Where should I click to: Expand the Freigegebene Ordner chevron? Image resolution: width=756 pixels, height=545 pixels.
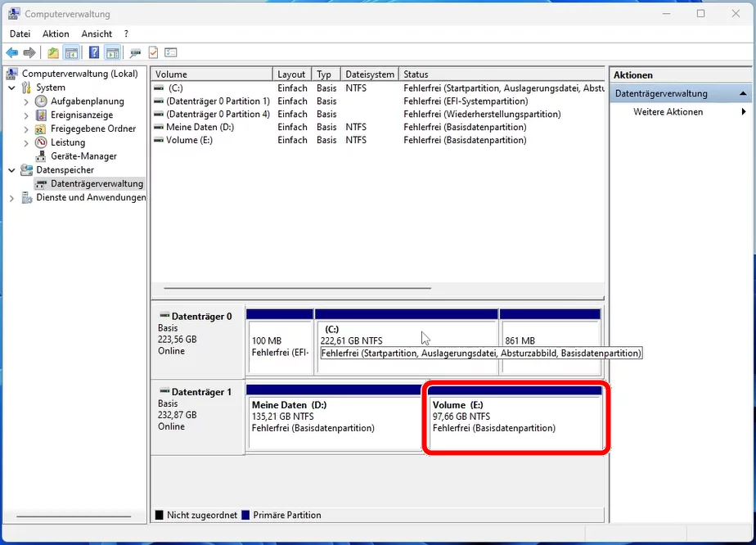pos(26,129)
